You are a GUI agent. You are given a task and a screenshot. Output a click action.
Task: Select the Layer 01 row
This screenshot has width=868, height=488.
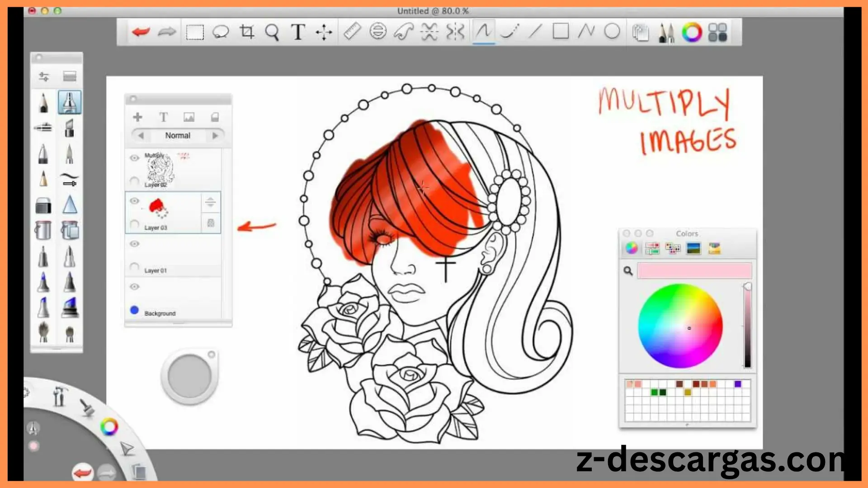pos(173,256)
